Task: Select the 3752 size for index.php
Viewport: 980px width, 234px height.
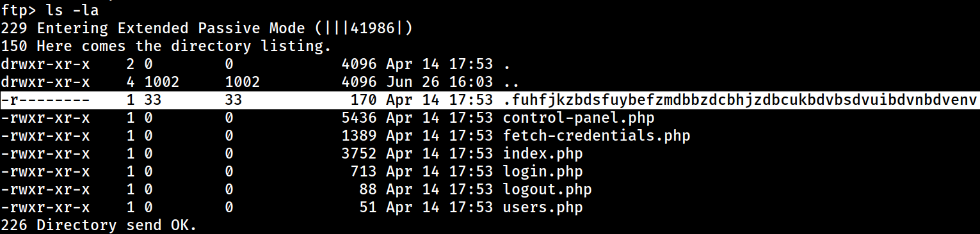Action: click(358, 154)
